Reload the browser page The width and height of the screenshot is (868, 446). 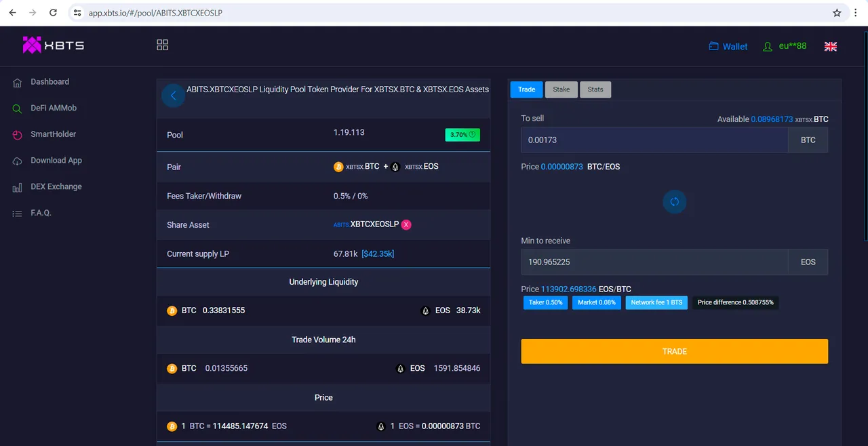(54, 13)
